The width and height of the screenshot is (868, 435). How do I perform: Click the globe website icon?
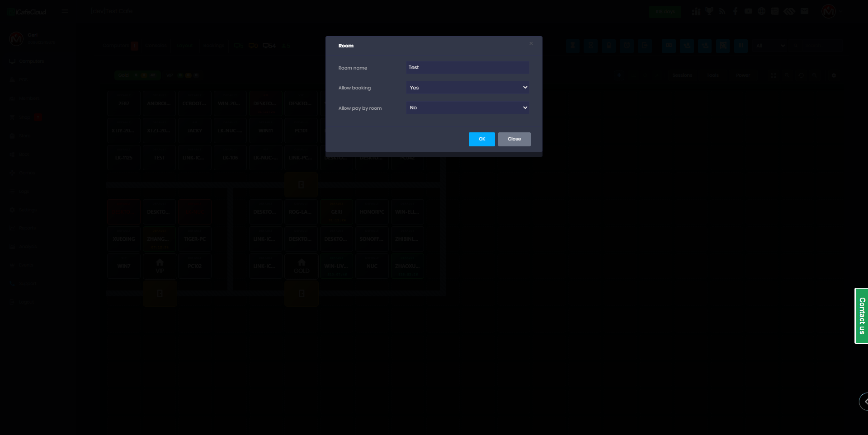coord(762,11)
